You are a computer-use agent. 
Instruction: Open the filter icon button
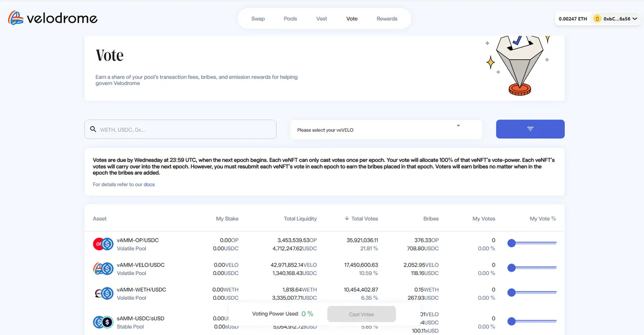point(530,129)
